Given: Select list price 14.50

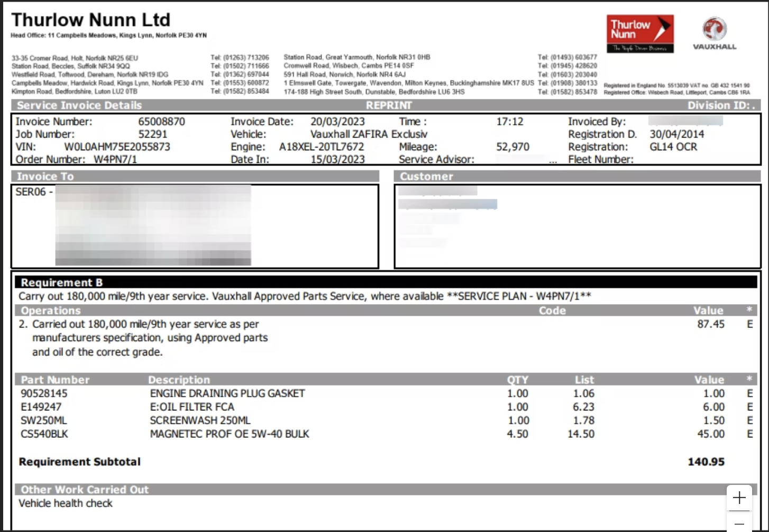Looking at the screenshot, I should [581, 434].
